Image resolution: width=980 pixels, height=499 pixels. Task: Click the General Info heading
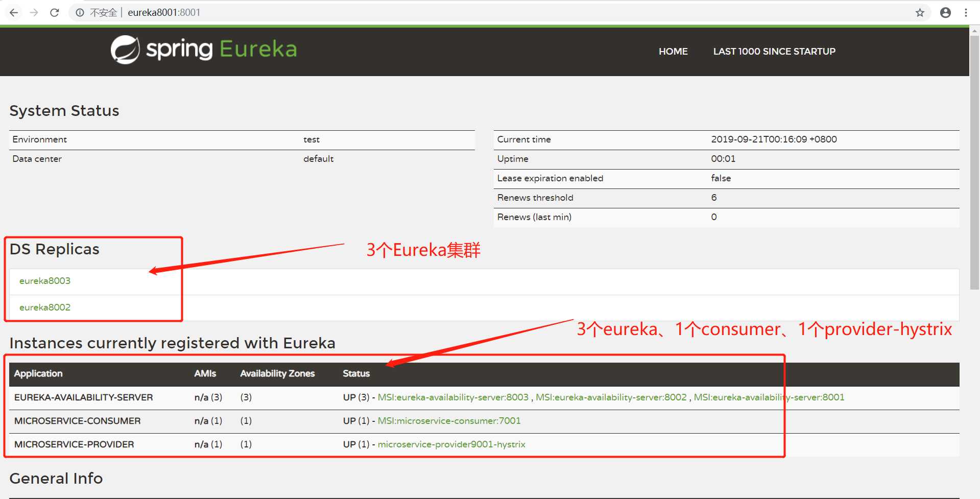[x=56, y=478]
